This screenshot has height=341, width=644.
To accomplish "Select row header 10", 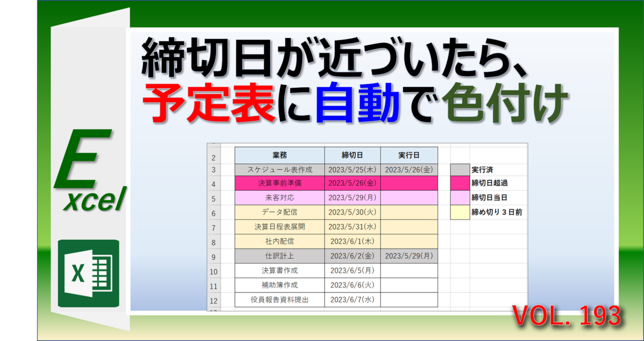I will click(x=213, y=271).
